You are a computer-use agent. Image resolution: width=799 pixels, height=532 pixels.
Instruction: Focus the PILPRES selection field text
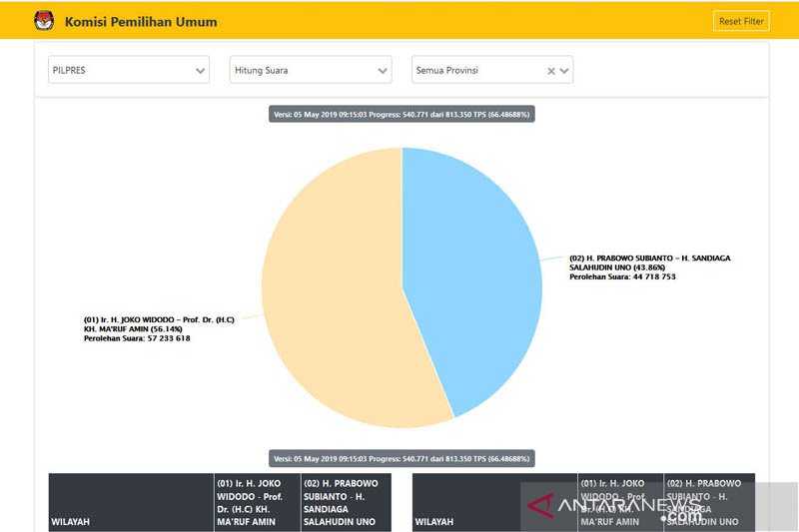[x=110, y=71]
